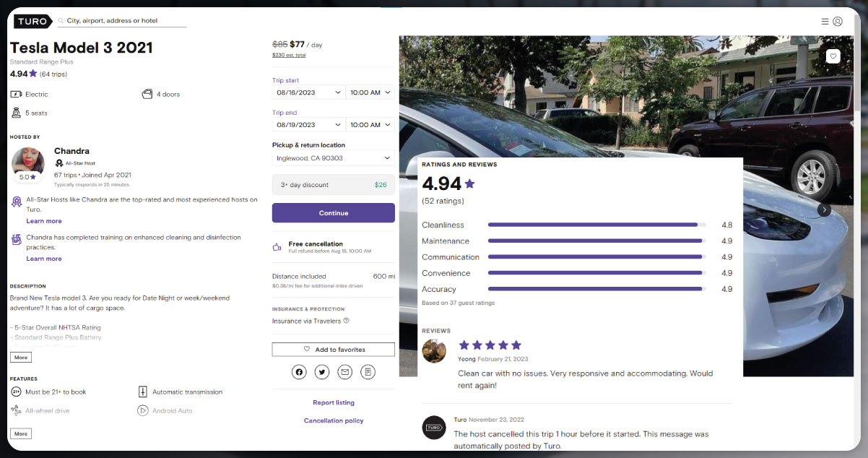Click the Accuracy rating bar
868x458 pixels.
point(597,289)
